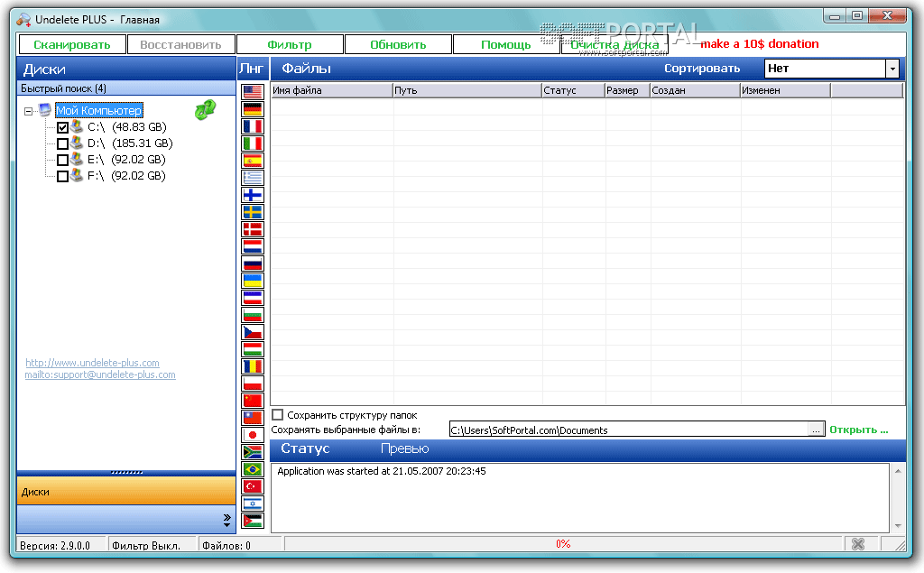Pick the South African flag language

[253, 452]
